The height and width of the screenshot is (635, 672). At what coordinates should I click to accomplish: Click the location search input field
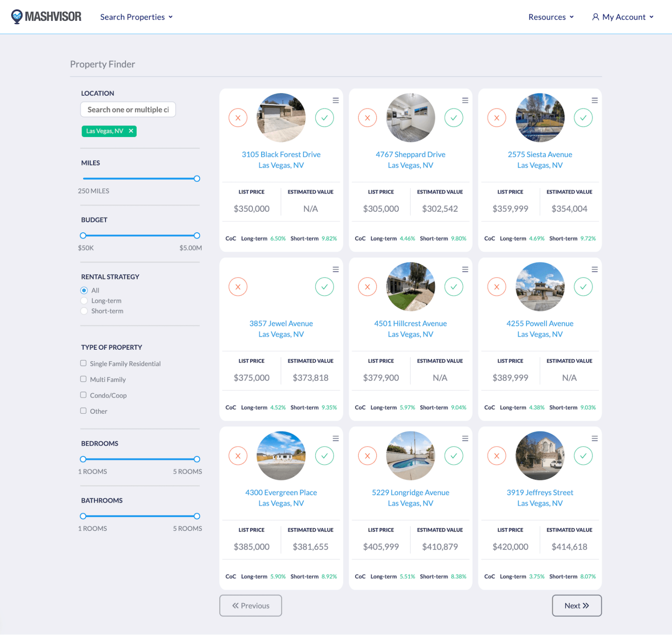coord(128,109)
